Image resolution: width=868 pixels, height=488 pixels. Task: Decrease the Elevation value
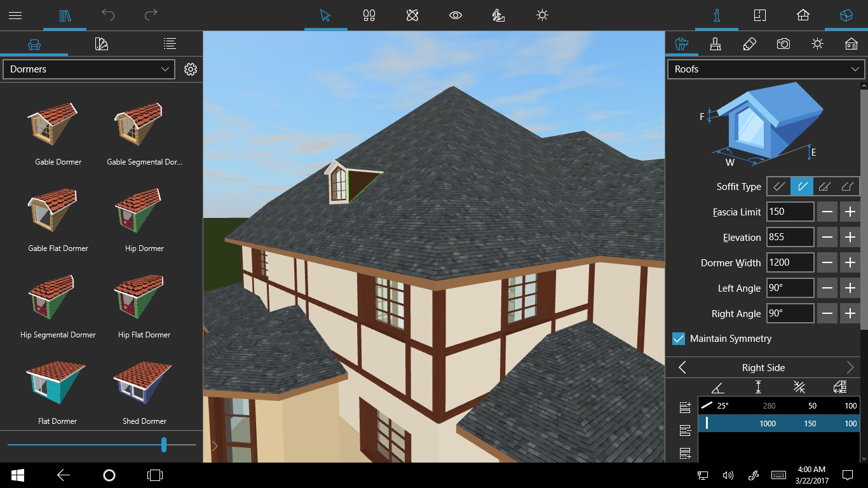[x=827, y=237]
